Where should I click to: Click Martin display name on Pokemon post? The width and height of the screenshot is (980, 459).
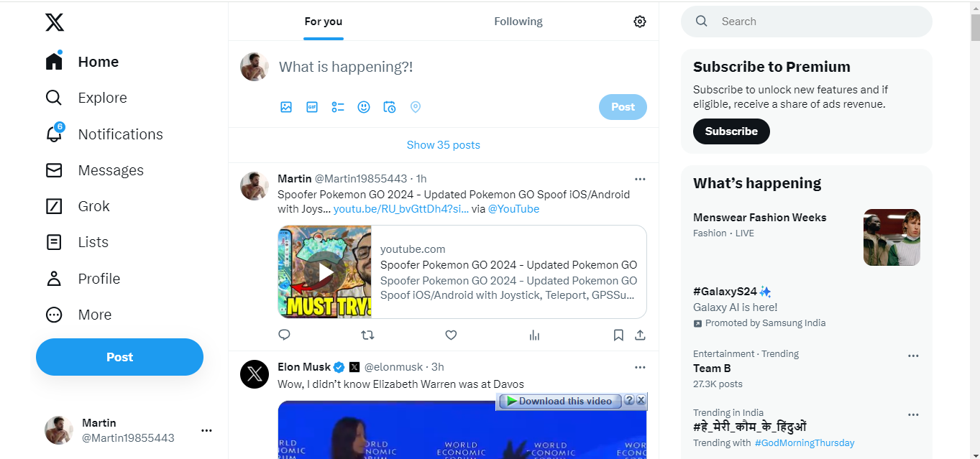point(295,178)
